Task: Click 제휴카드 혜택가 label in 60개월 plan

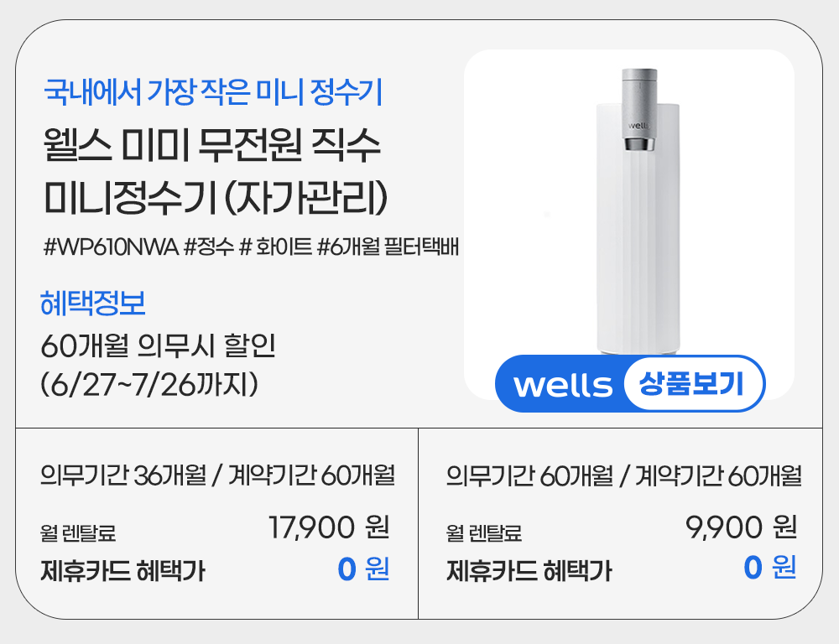Action: point(529,572)
